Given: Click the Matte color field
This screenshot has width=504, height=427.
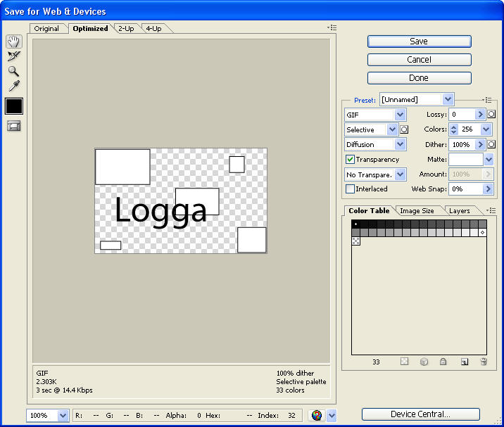Looking at the screenshot, I should pos(467,160).
